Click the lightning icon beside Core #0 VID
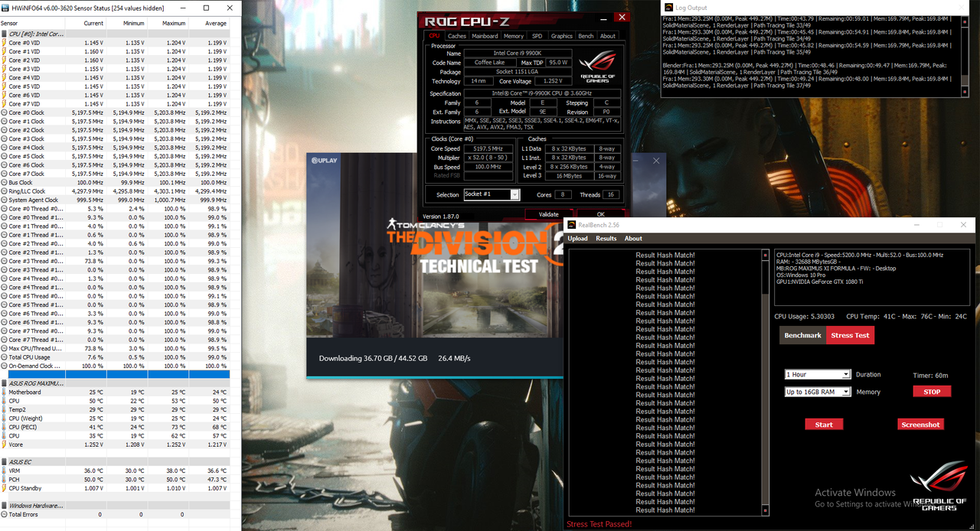 point(4,43)
